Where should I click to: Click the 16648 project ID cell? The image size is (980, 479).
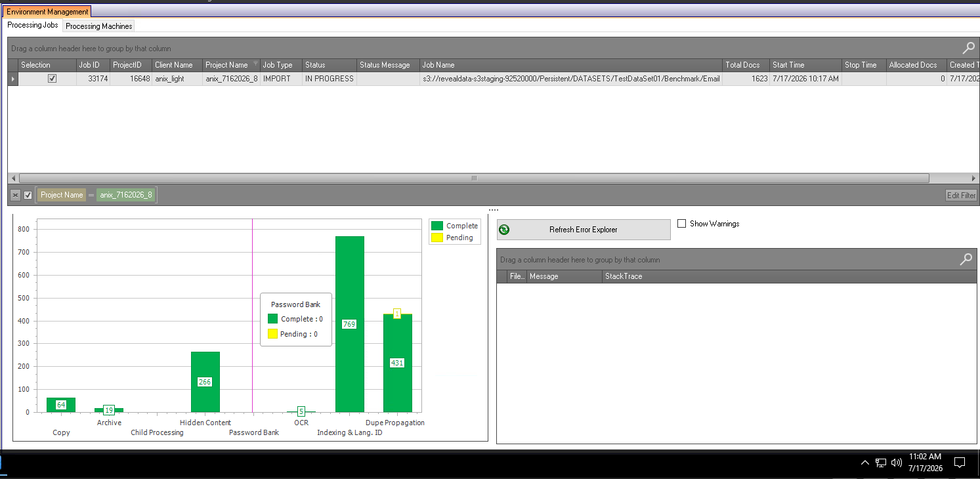(131, 79)
